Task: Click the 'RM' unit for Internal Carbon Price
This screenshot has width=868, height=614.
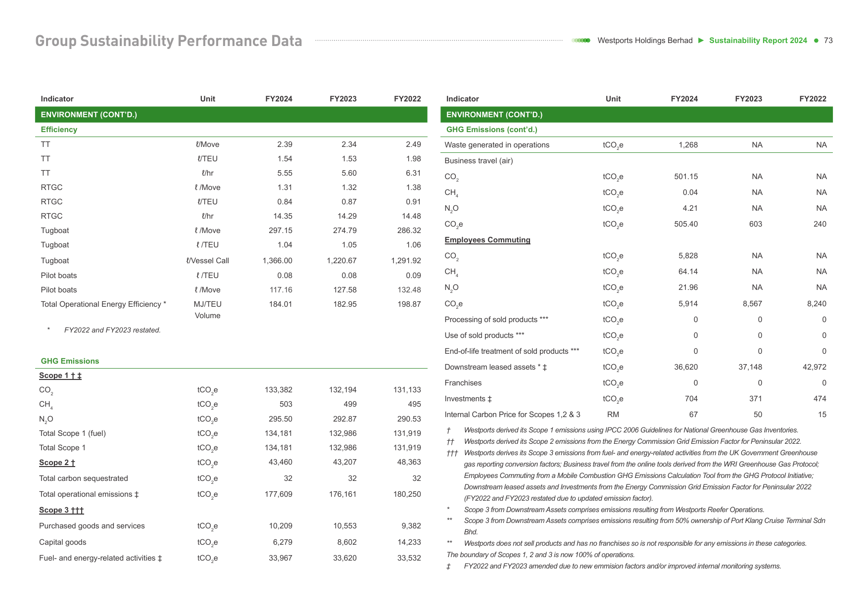Action: pos(613,415)
